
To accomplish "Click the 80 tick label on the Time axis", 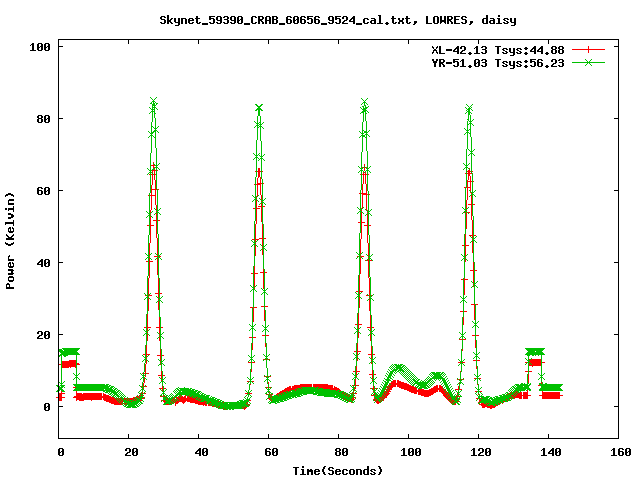I will (x=341, y=452).
